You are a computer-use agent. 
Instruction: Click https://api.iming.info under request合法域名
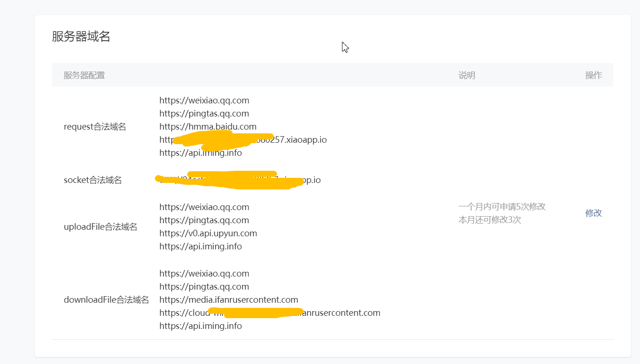pos(201,153)
